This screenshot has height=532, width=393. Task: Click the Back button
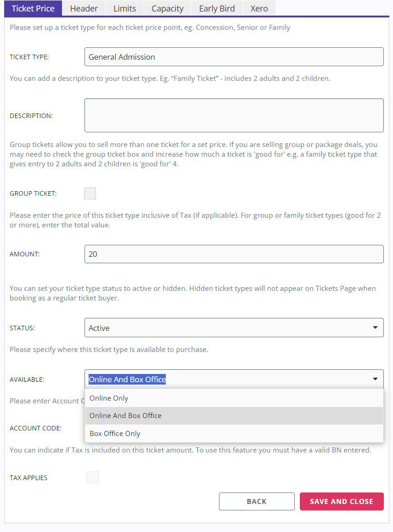[257, 502]
